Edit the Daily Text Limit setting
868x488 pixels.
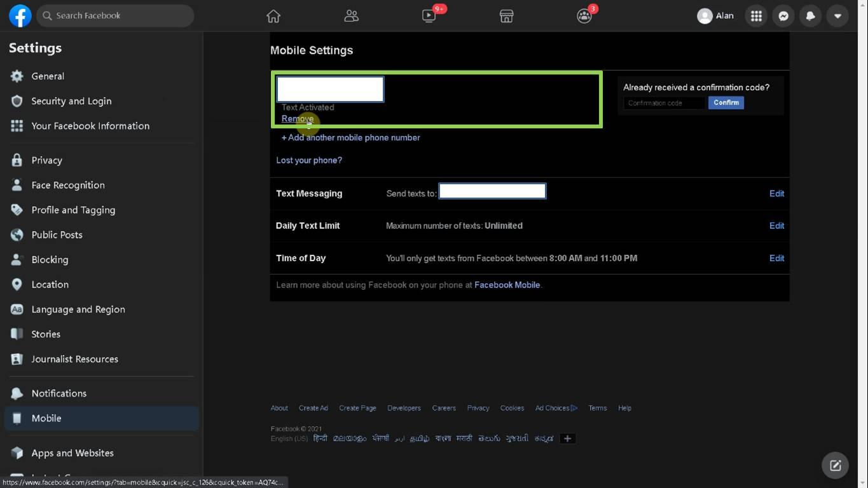click(x=776, y=226)
